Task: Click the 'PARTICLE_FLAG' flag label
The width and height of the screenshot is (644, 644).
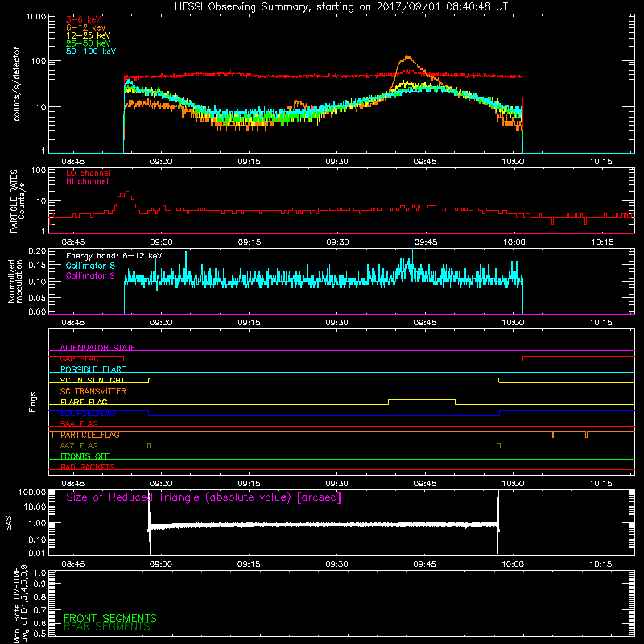Action: [x=90, y=435]
